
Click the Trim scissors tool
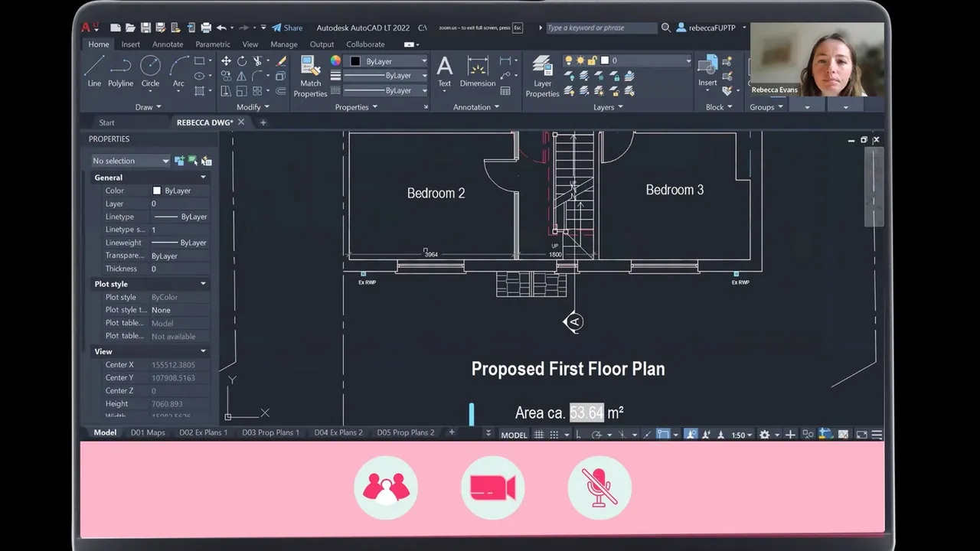pos(258,61)
